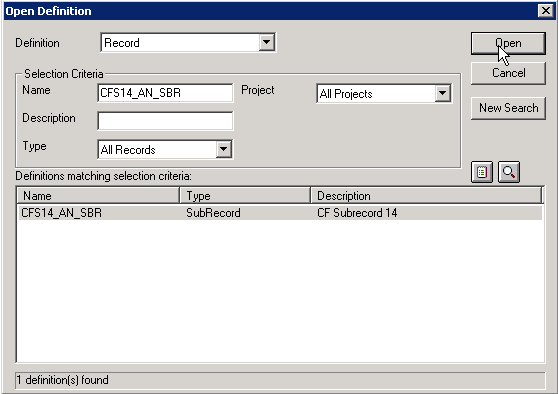Click the All Projects combo box
This screenshot has height=394, width=558.
click(x=384, y=94)
